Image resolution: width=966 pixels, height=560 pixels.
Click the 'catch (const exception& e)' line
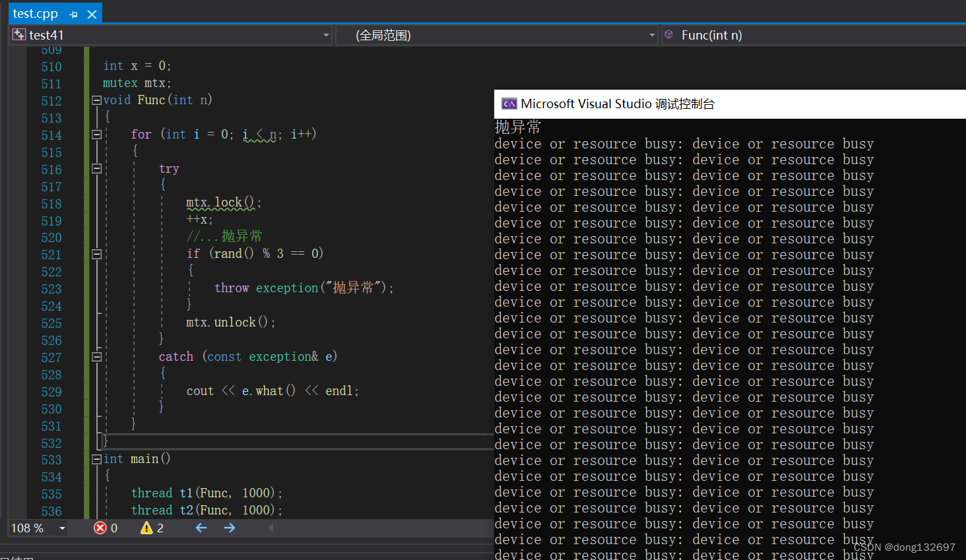tap(248, 356)
